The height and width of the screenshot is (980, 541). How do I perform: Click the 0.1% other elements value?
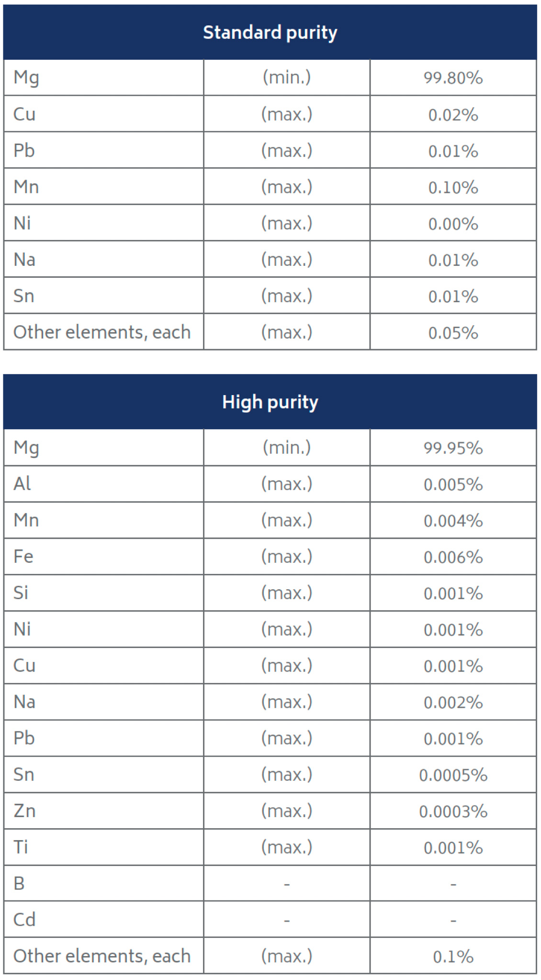(x=453, y=957)
